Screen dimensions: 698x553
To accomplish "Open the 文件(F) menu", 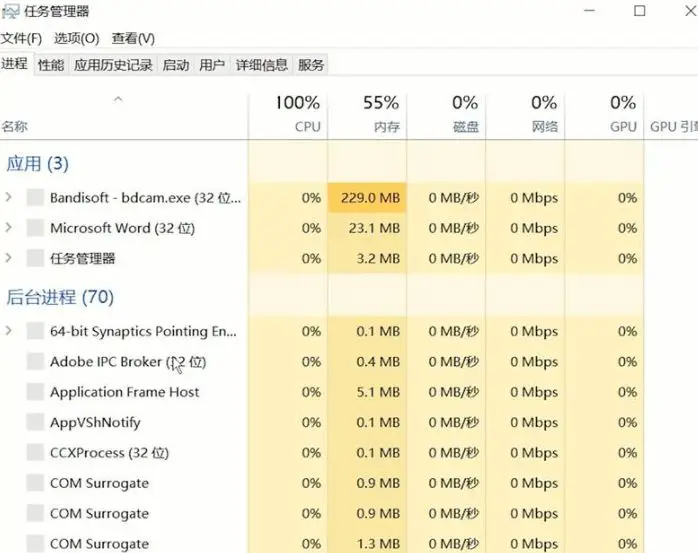I will tap(21, 38).
